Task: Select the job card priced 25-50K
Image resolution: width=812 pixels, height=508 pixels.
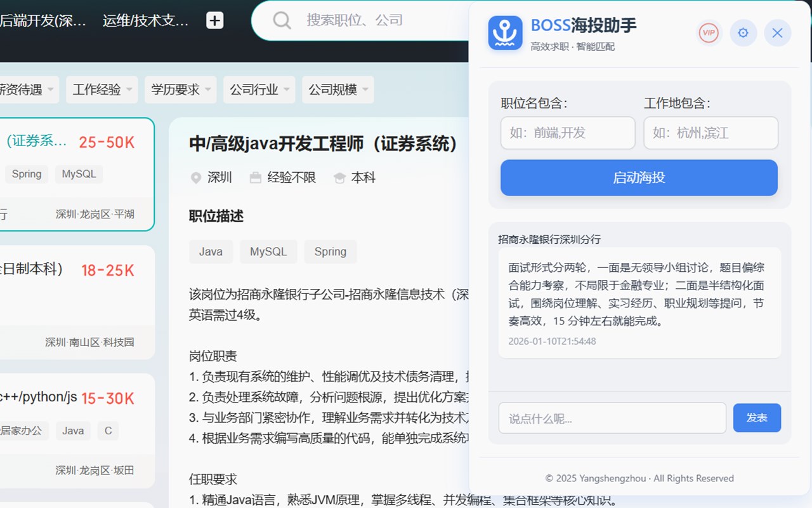Action: click(x=76, y=174)
